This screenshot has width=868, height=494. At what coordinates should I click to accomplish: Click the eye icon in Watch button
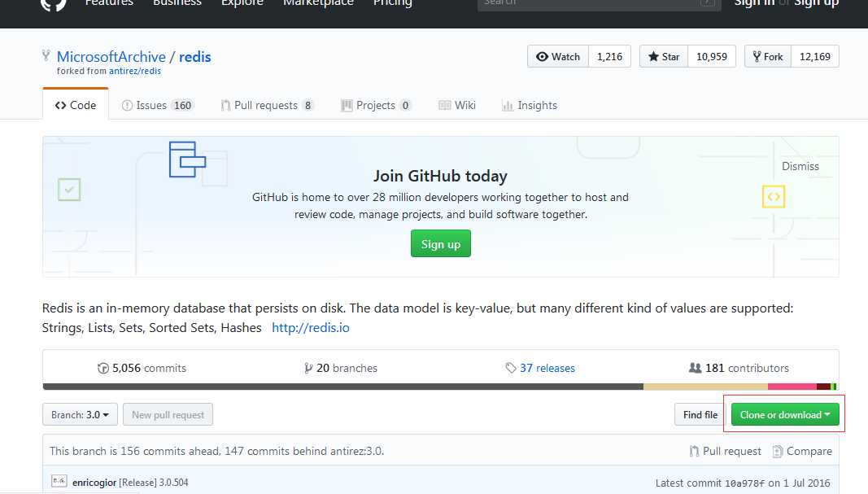pos(542,56)
